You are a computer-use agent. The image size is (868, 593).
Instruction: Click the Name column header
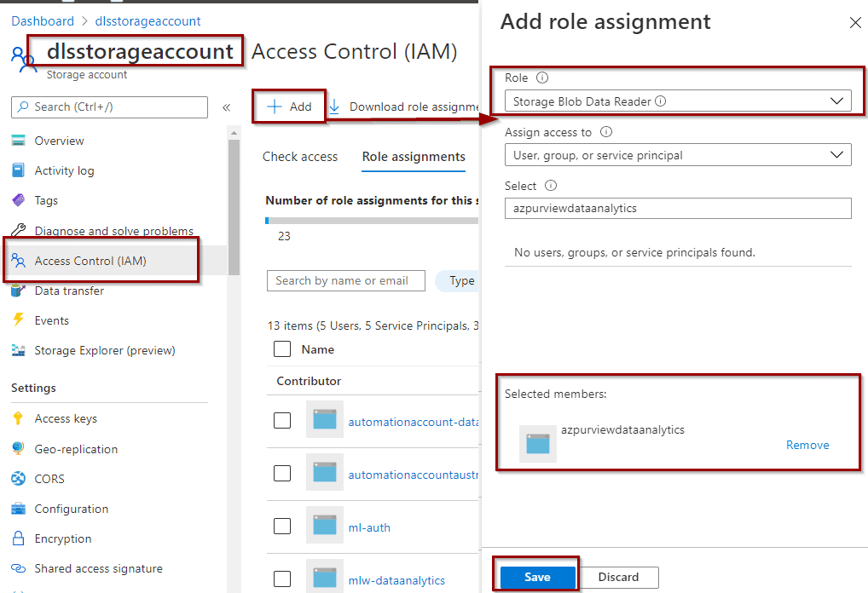pyautogui.click(x=318, y=349)
